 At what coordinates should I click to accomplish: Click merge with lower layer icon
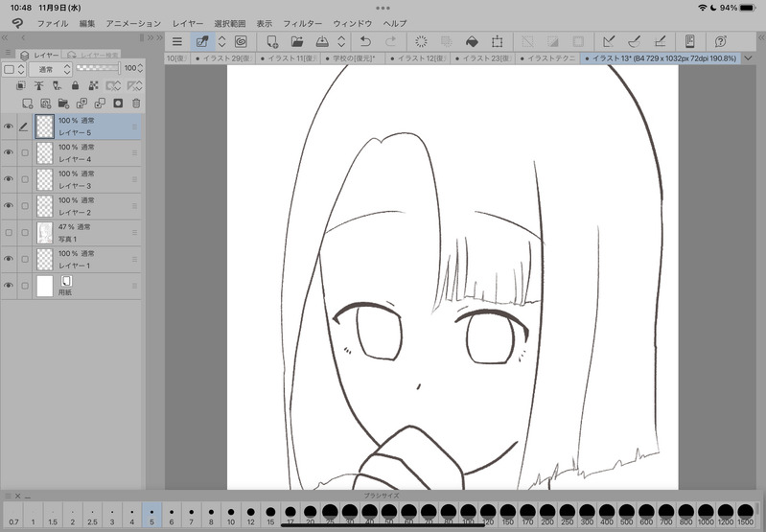[100, 104]
